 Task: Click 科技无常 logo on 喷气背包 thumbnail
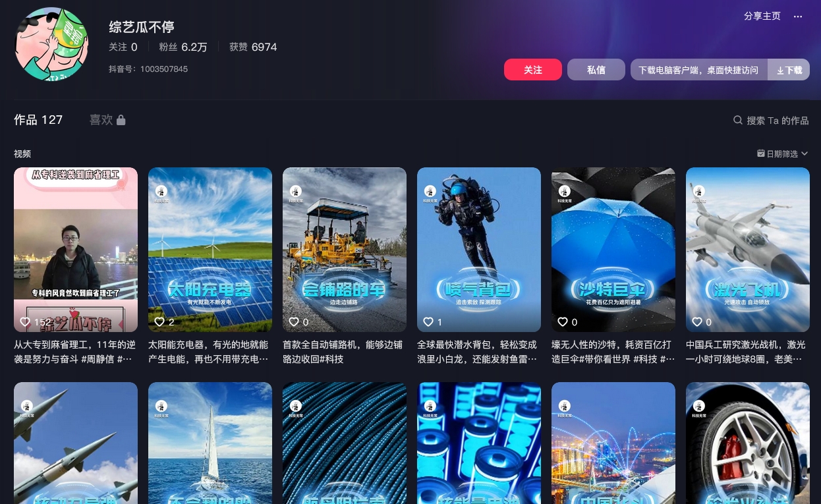point(430,192)
